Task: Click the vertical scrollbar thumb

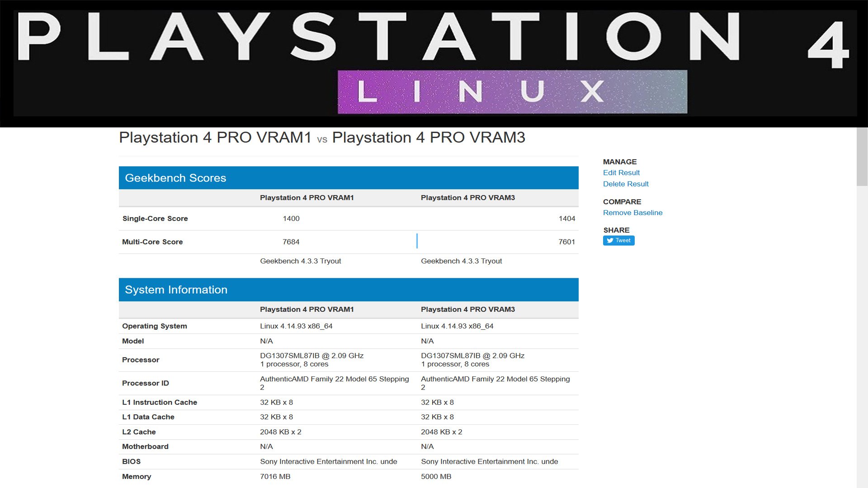Action: click(862, 156)
